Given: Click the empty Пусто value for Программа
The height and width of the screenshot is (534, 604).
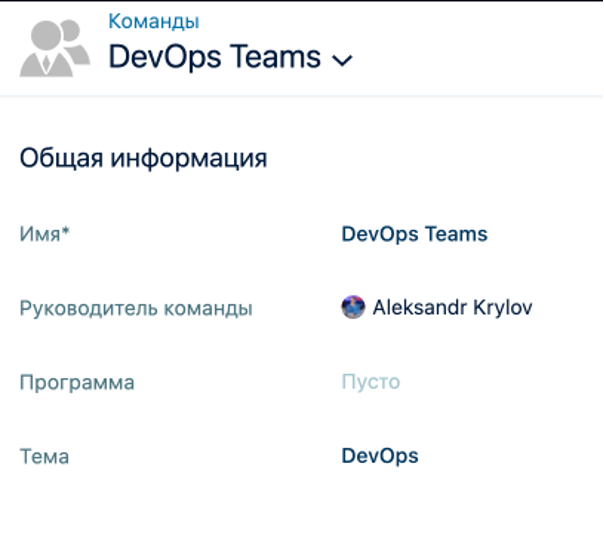Looking at the screenshot, I should (370, 382).
